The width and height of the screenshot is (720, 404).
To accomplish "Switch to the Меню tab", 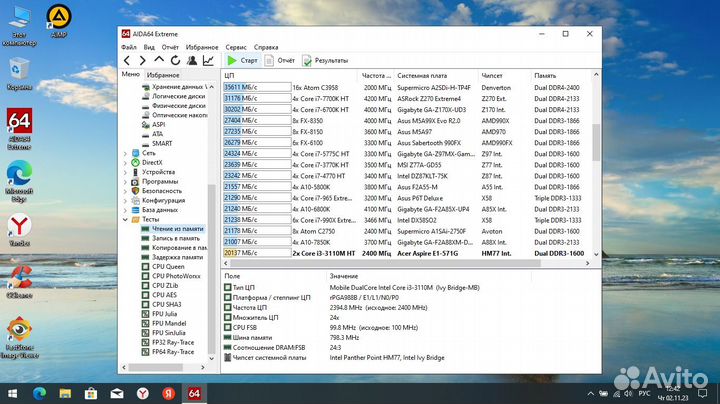I will [x=130, y=74].
